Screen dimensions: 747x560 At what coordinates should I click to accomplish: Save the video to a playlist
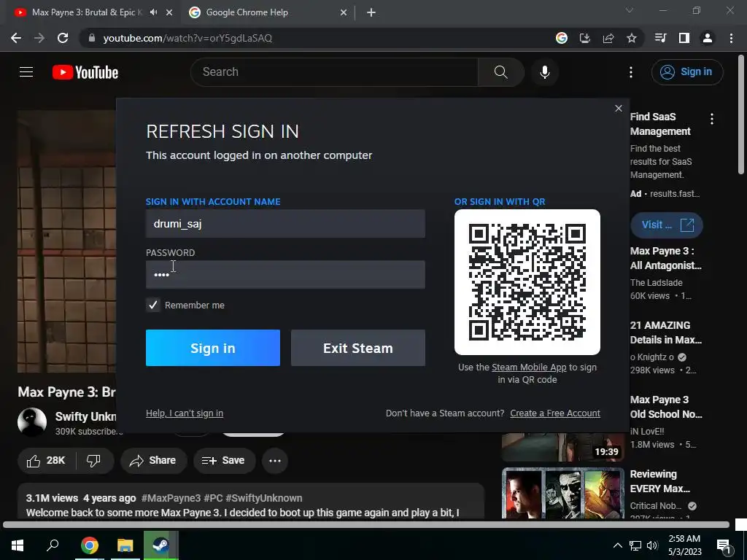tap(224, 461)
